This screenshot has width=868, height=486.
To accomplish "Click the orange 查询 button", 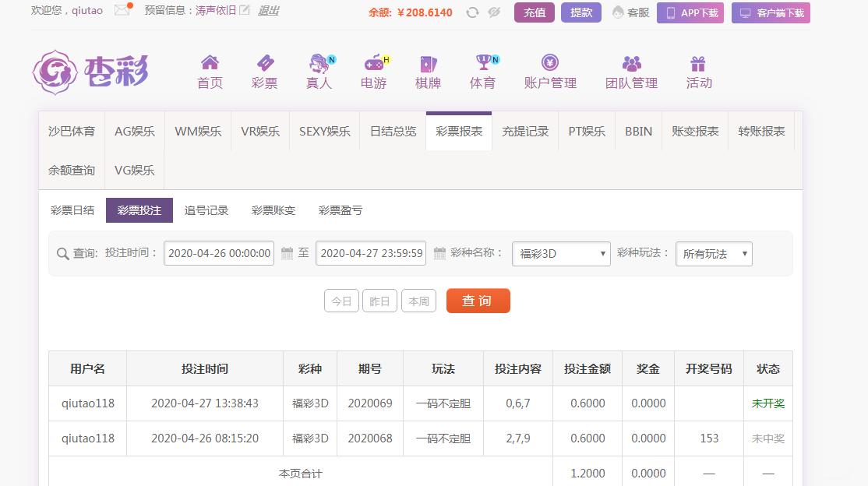I will click(x=478, y=301).
